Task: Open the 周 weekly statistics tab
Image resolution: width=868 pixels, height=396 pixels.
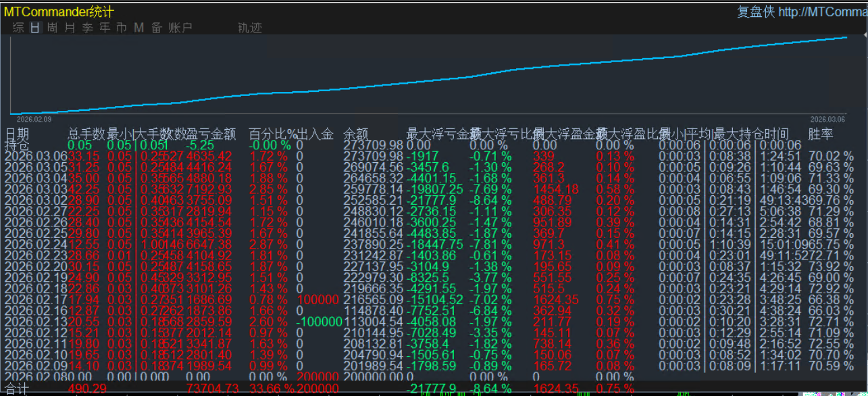Action: point(52,28)
